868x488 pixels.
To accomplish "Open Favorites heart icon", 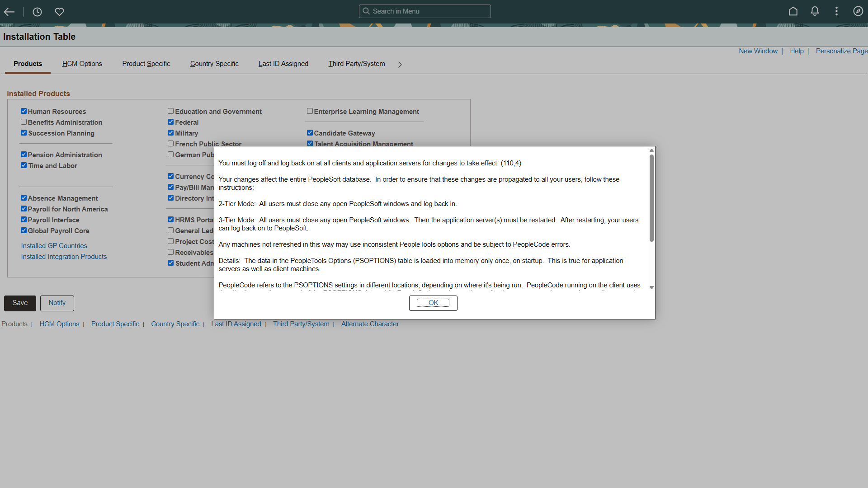I will coord(59,12).
